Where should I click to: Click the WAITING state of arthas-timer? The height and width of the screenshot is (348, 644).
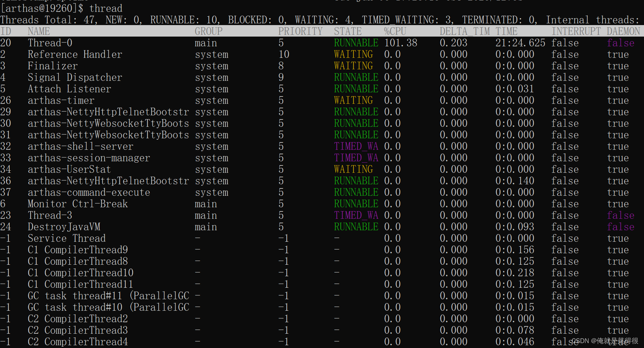click(x=353, y=100)
